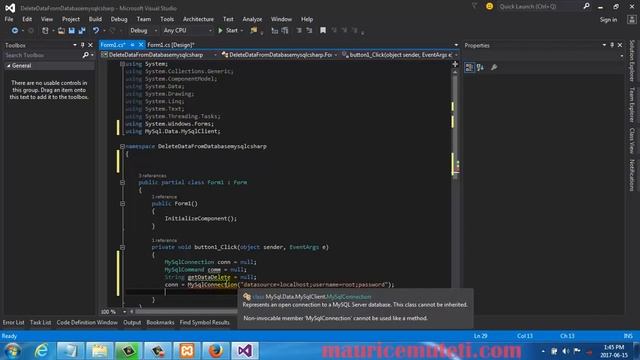This screenshot has height=360, width=640.
Task: Collapse the Form1 class outline block
Action: click(x=122, y=182)
